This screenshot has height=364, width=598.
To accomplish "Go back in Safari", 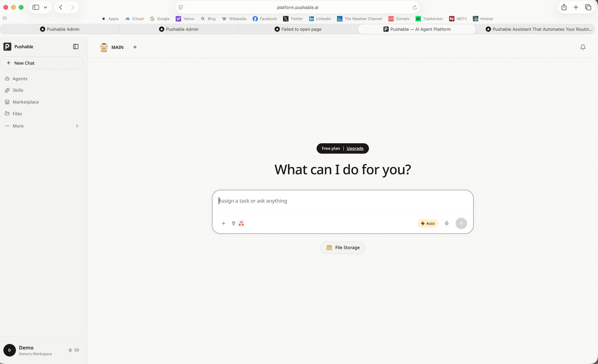I will (x=61, y=7).
